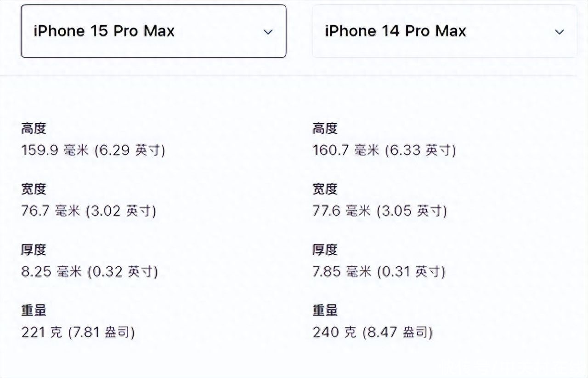Image resolution: width=588 pixels, height=378 pixels.
Task: Click the 7.85 毫米 thickness value
Action: 379,272
